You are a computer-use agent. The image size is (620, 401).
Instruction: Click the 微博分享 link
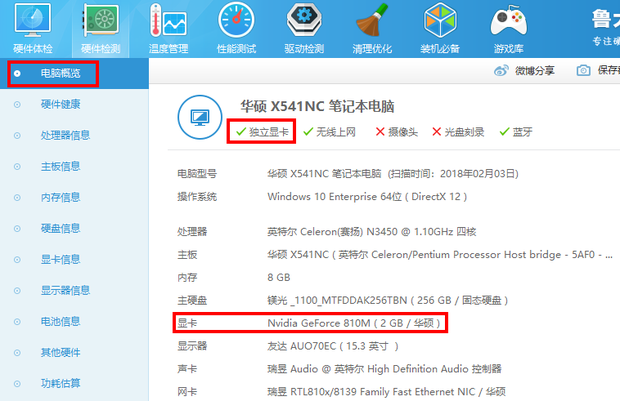[x=535, y=71]
